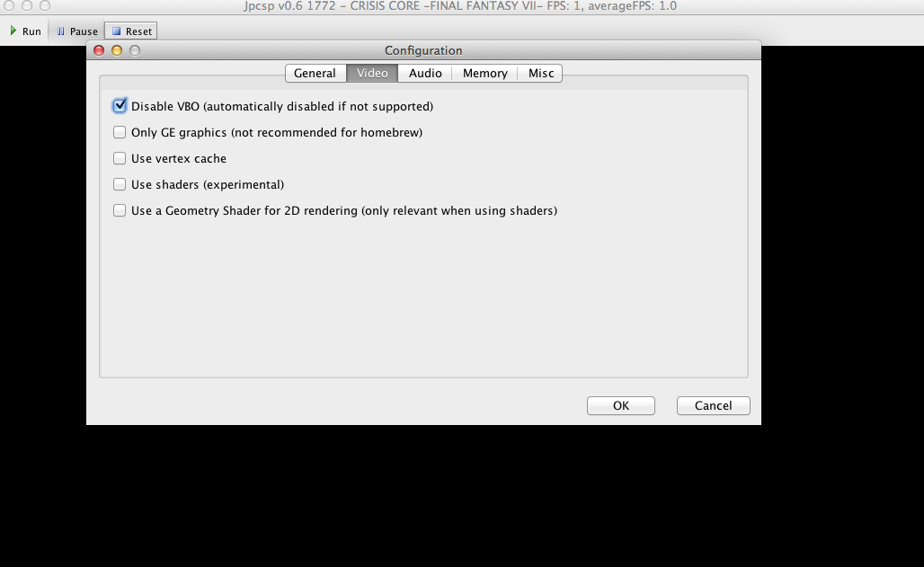Click the green Run play icon
Image resolution: width=924 pixels, height=567 pixels.
(x=13, y=31)
